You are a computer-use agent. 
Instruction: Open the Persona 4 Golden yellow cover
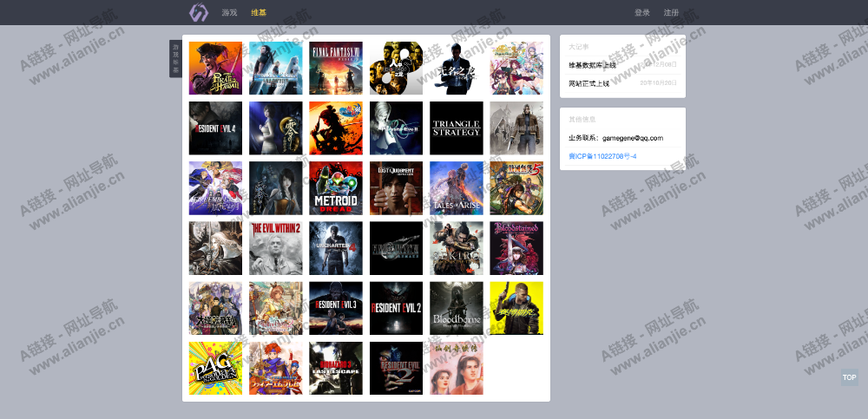click(x=215, y=368)
